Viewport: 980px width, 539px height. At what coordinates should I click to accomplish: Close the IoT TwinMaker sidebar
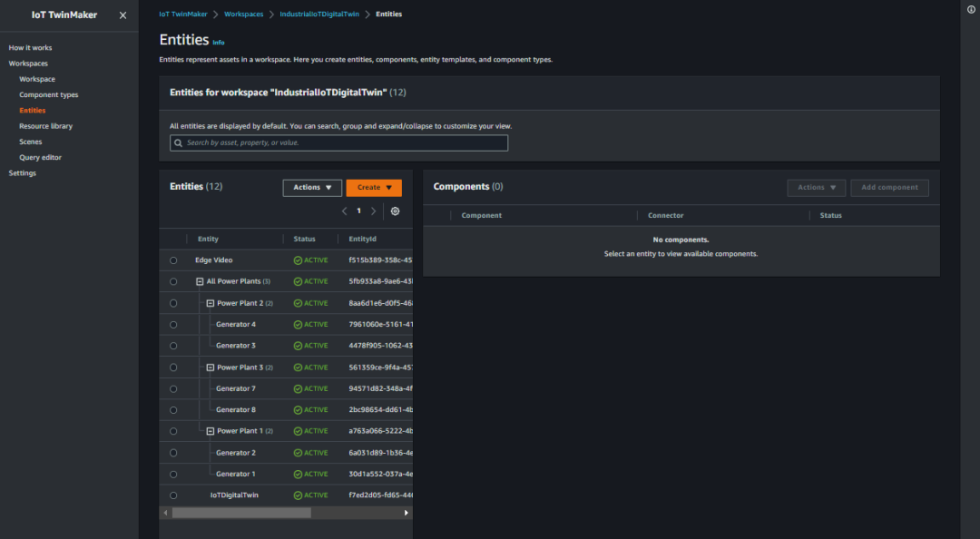click(122, 15)
